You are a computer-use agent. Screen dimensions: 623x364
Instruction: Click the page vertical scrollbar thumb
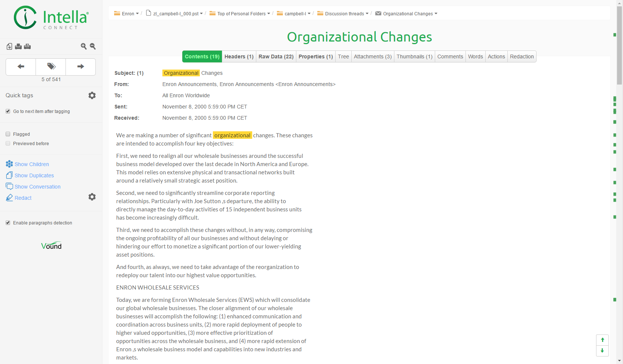620,45
